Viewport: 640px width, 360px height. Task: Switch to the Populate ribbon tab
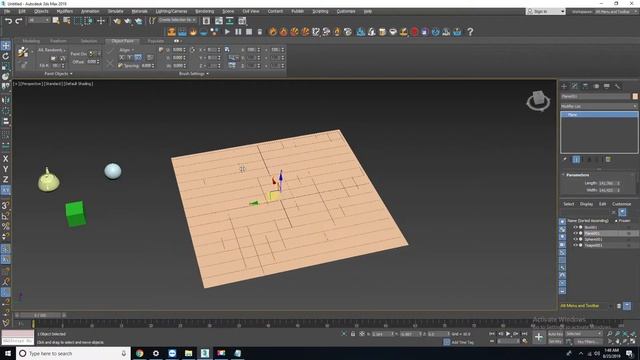coord(156,41)
